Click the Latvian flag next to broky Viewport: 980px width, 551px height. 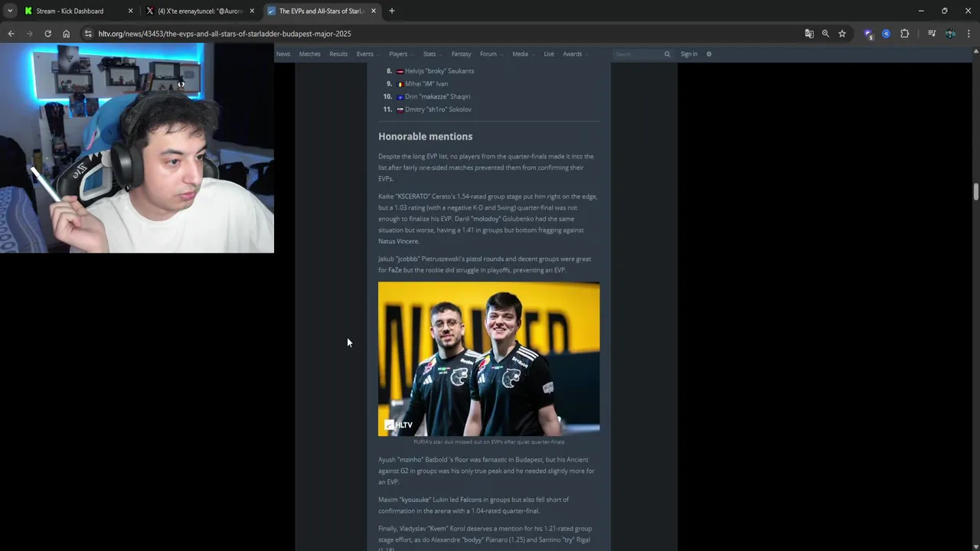(x=400, y=71)
